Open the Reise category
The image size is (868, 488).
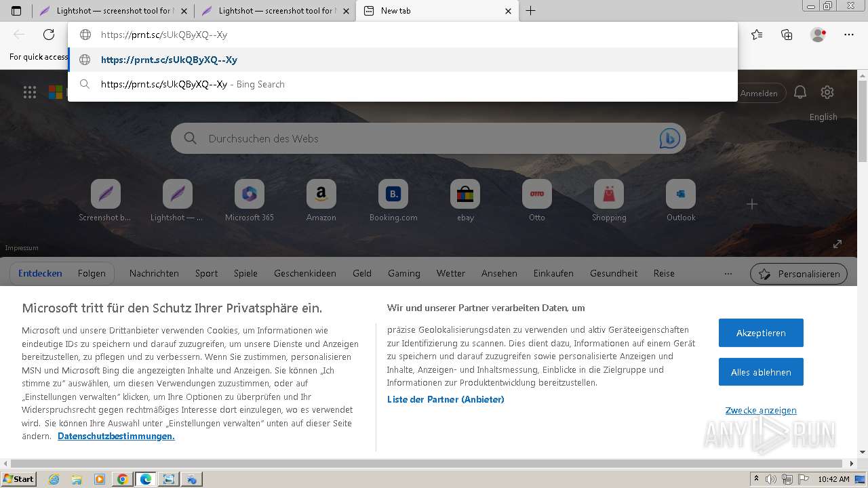(x=664, y=274)
